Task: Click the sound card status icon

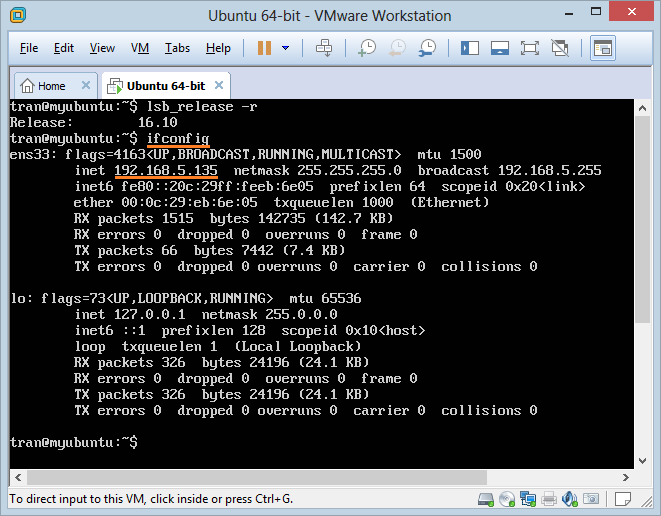Action: click(x=570, y=499)
